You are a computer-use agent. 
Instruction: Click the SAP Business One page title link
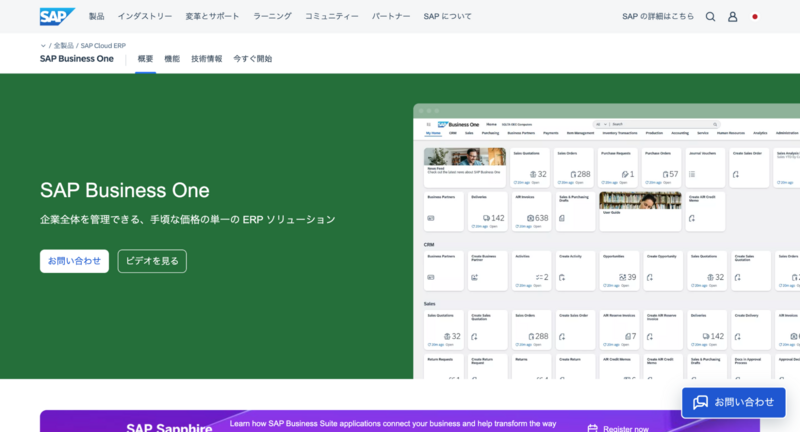[x=77, y=59]
